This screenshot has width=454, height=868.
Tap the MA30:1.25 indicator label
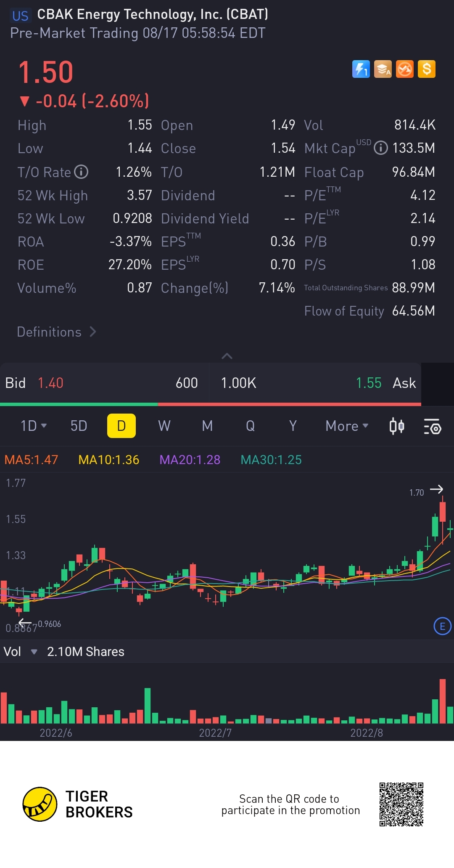[271, 459]
